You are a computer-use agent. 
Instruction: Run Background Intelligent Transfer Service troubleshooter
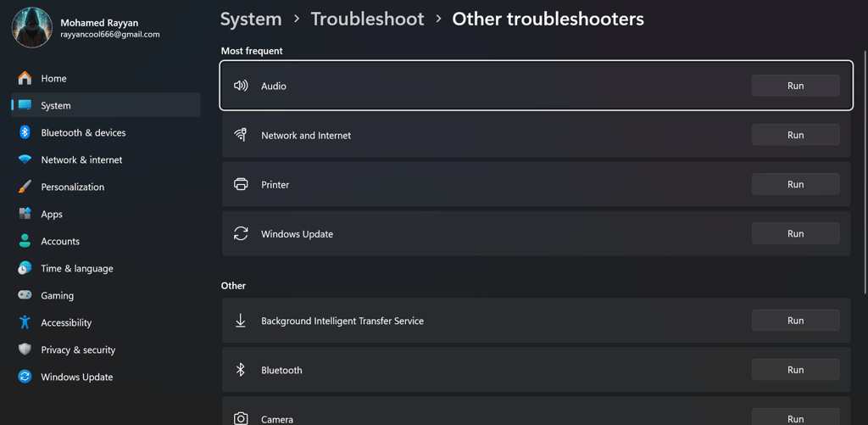(x=795, y=321)
